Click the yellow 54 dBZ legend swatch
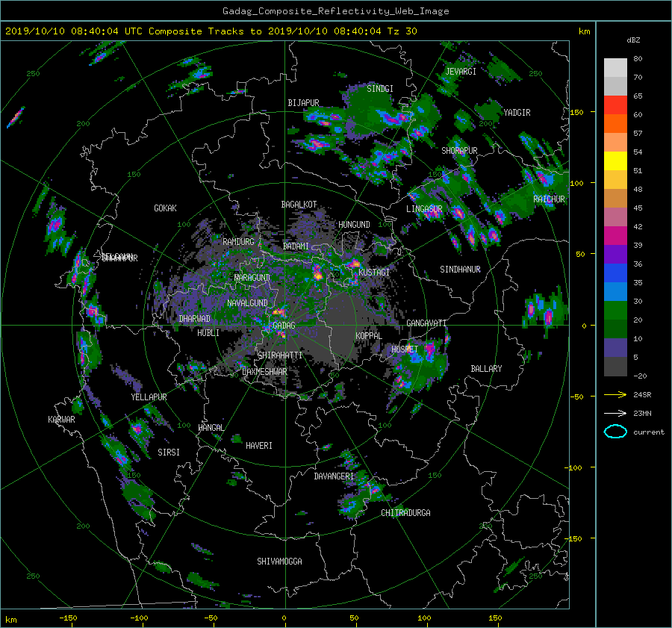This screenshot has width=672, height=628. tap(615, 161)
